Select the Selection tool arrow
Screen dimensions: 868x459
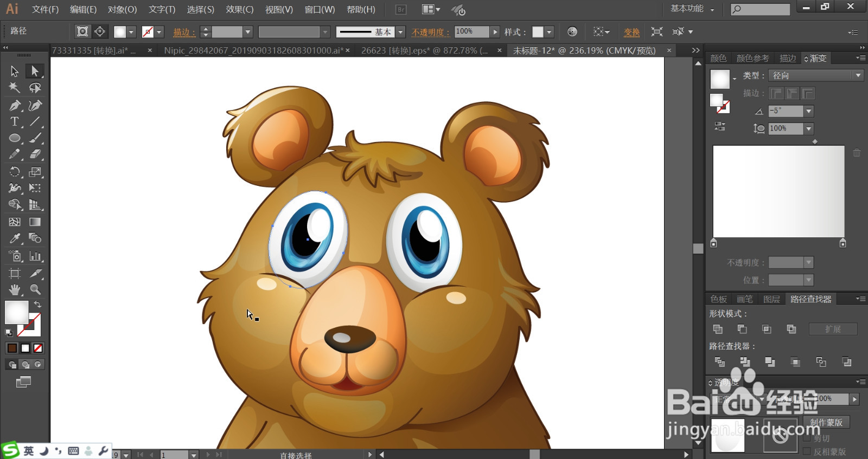tap(15, 71)
